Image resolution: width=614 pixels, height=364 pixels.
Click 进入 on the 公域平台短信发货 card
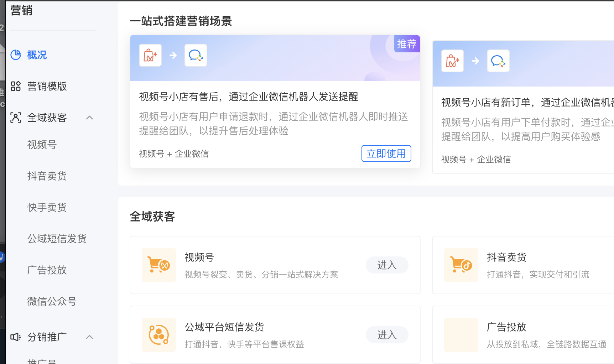pyautogui.click(x=387, y=335)
